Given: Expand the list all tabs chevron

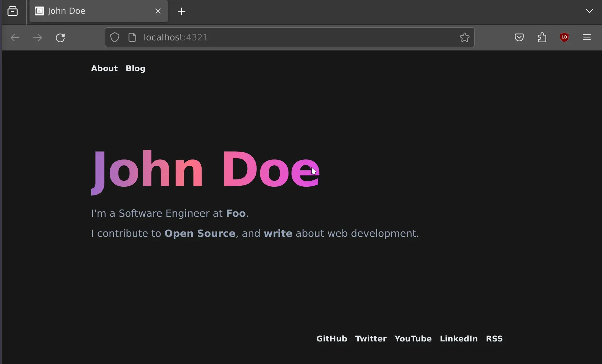Looking at the screenshot, I should coord(589,11).
